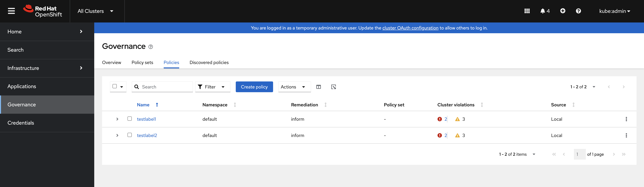Image resolution: width=644 pixels, height=187 pixels.
Task: Open kebab menu for testlabel1 row
Action: [x=626, y=119]
